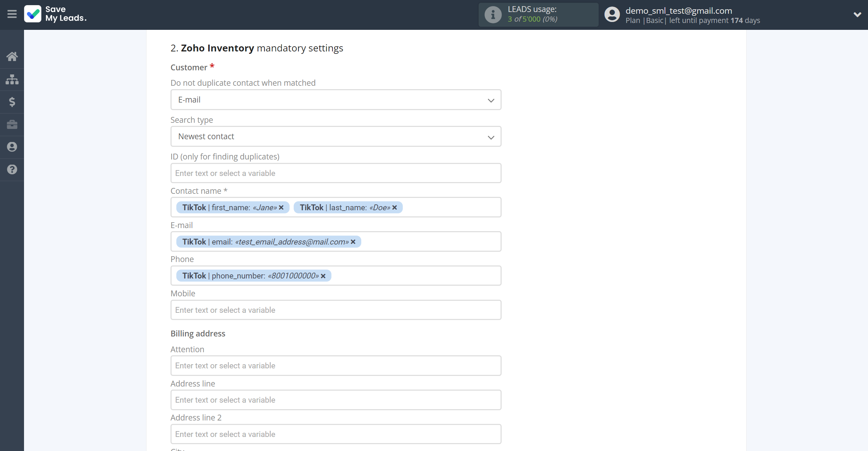Open briefcase icon in sidebar

12,124
